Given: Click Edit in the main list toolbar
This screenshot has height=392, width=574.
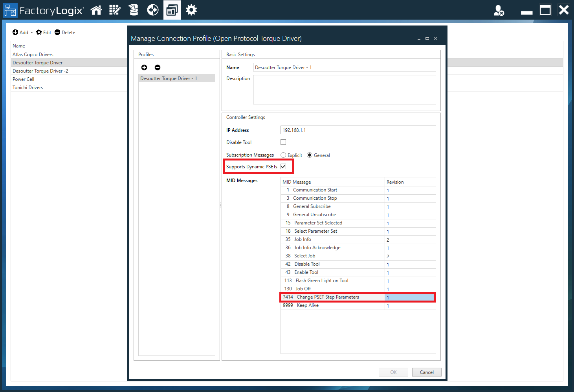Looking at the screenshot, I should [44, 33].
